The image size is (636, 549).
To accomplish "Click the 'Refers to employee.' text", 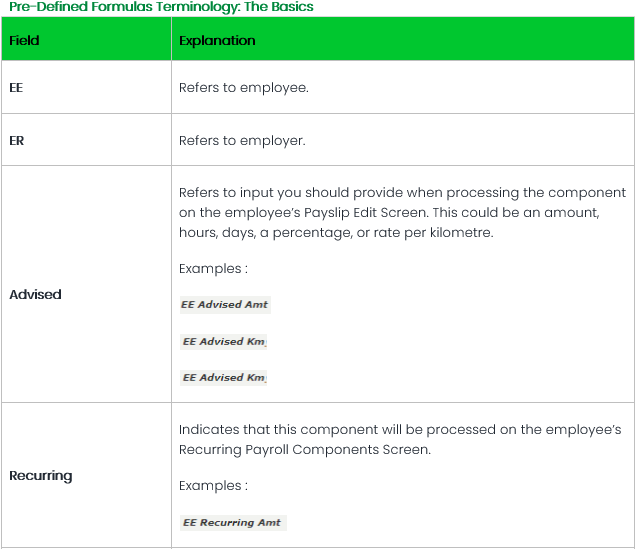I will 243,88.
